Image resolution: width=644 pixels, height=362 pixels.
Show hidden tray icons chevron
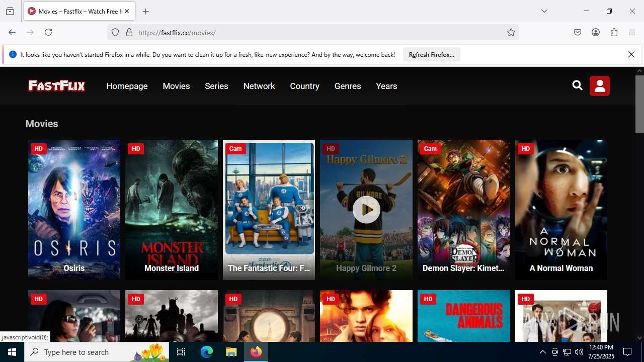coord(542,352)
